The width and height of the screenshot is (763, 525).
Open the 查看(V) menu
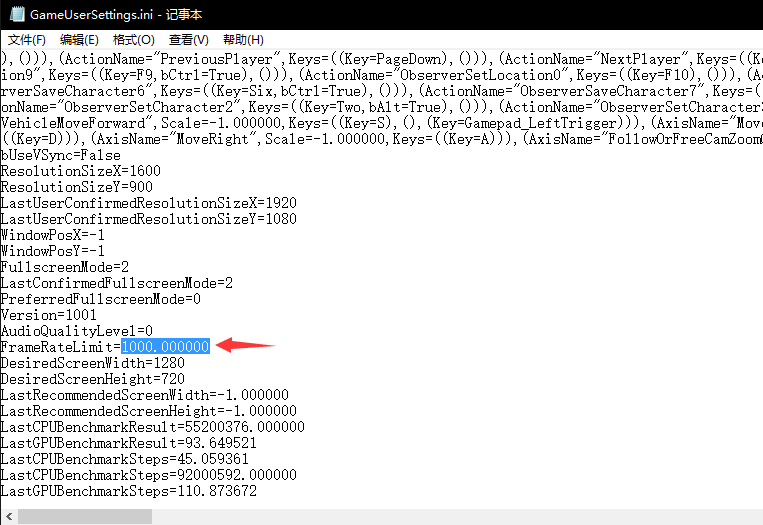[x=189, y=40]
